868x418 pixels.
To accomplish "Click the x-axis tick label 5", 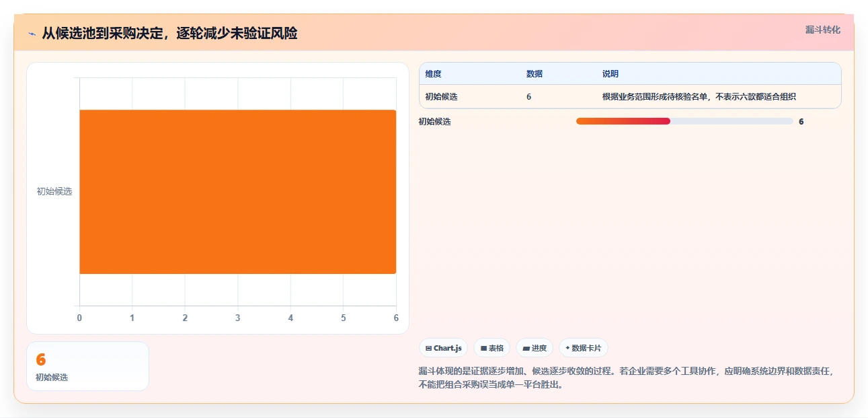I will (344, 318).
